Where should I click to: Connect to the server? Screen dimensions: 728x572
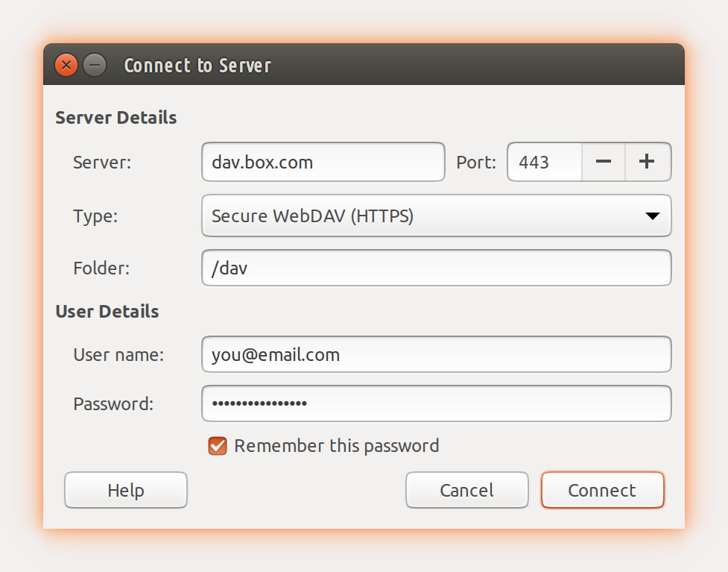click(602, 490)
